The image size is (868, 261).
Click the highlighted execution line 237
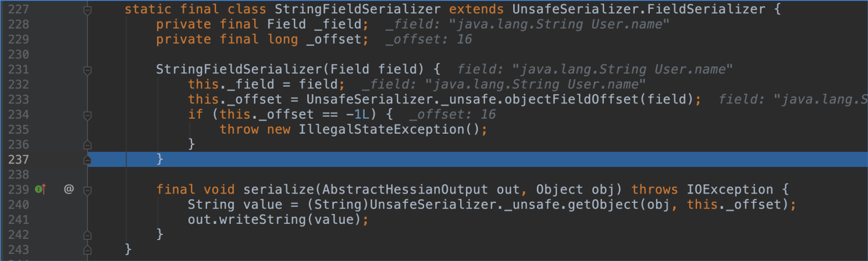477,159
